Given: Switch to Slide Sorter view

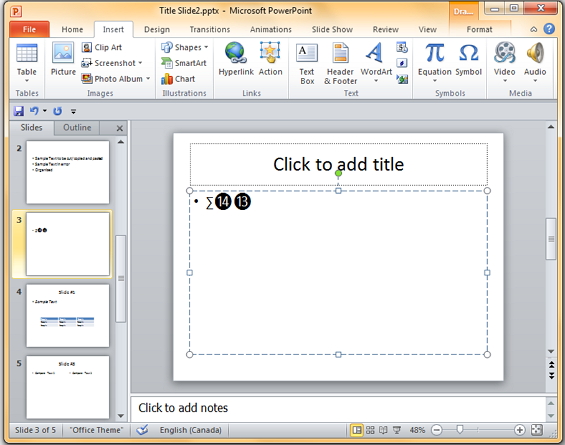Looking at the screenshot, I should point(370,430).
